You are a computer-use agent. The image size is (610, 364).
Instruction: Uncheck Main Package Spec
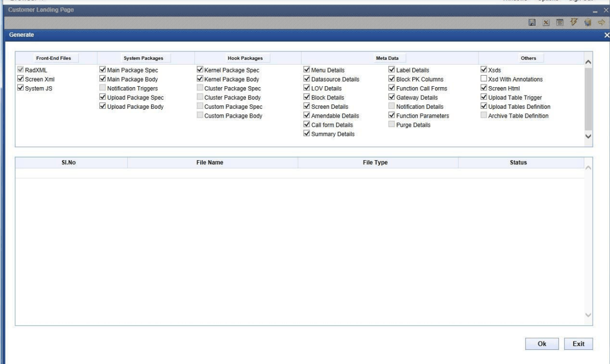(102, 70)
